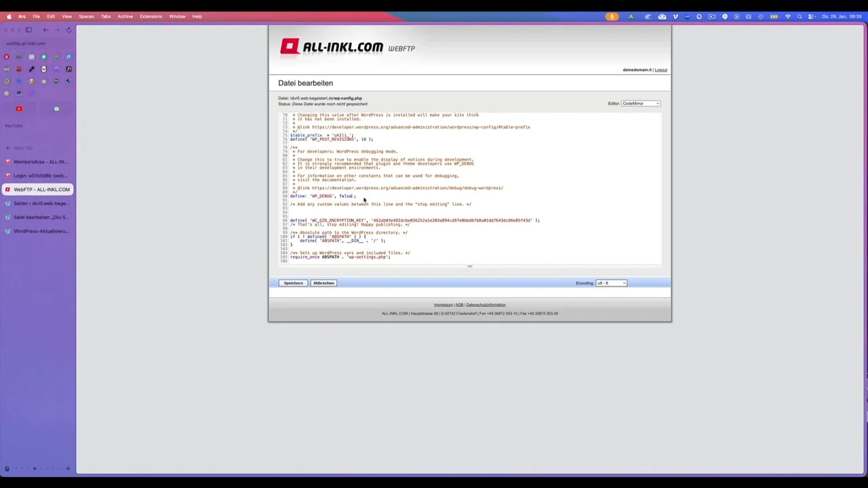The image size is (868, 488).
Task: Open the WordPress icon in pinned favorites
Action: pos(6,69)
